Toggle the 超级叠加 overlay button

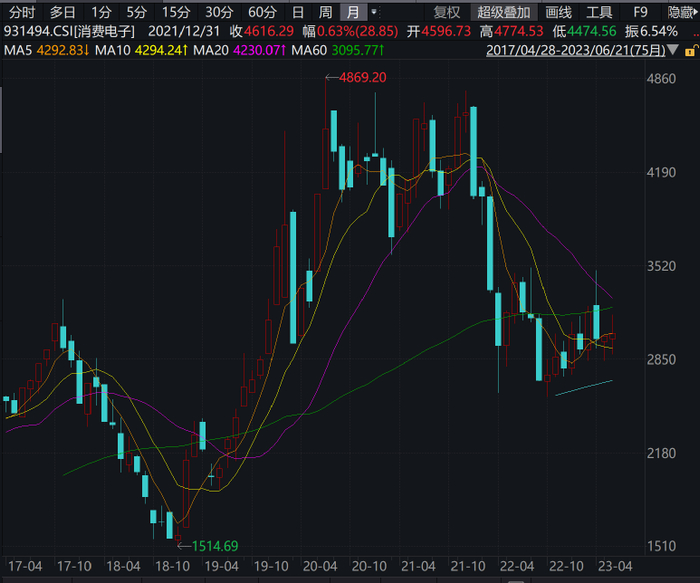(x=504, y=12)
